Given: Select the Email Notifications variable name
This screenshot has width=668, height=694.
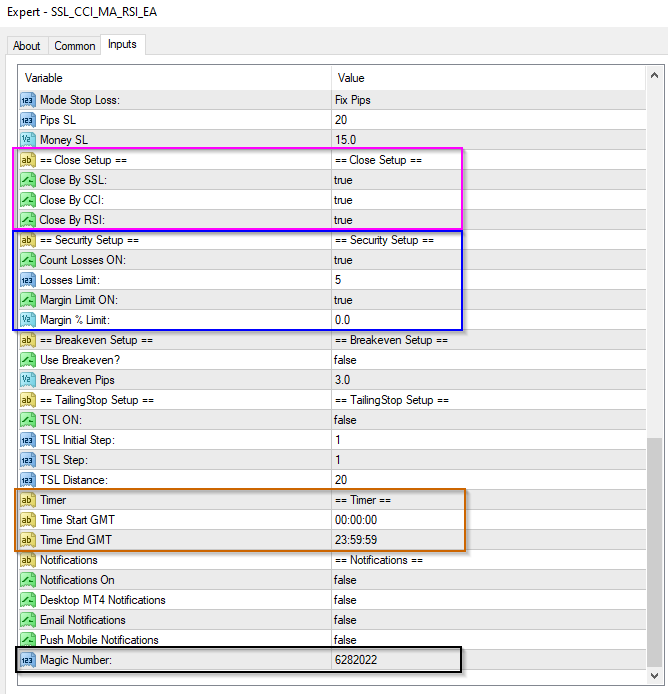Looking at the screenshot, I should click(83, 620).
